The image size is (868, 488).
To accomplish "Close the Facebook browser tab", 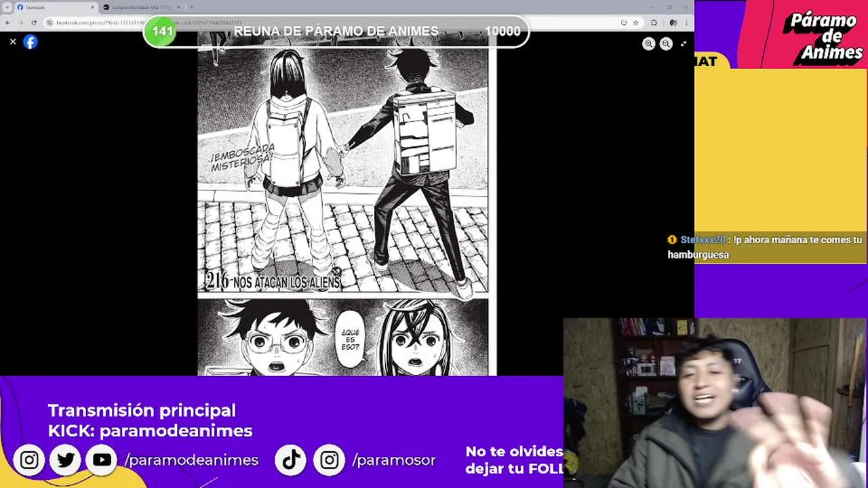I will pos(92,7).
